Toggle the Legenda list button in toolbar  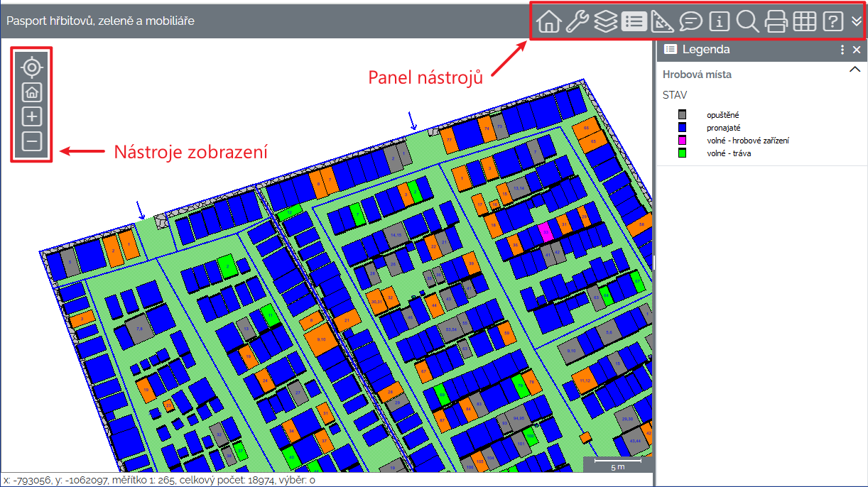634,22
